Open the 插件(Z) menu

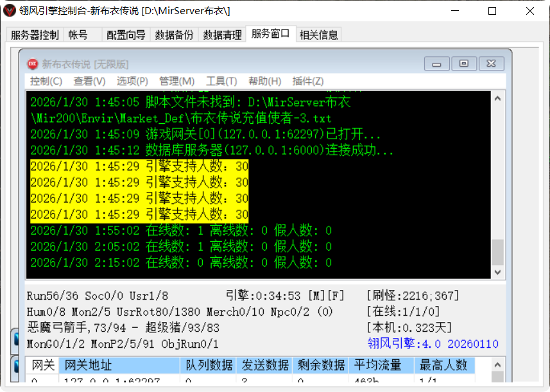click(x=309, y=81)
